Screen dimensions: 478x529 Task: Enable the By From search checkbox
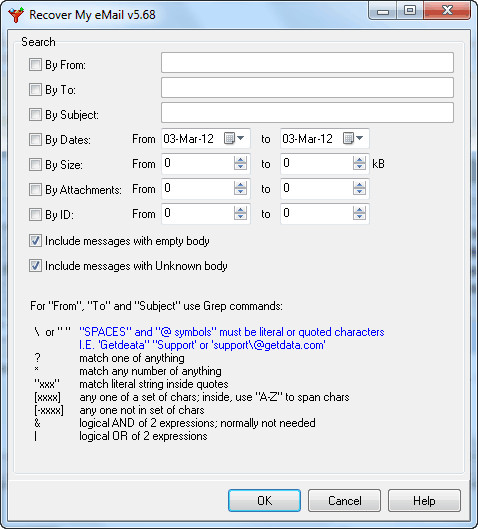click(x=35, y=64)
